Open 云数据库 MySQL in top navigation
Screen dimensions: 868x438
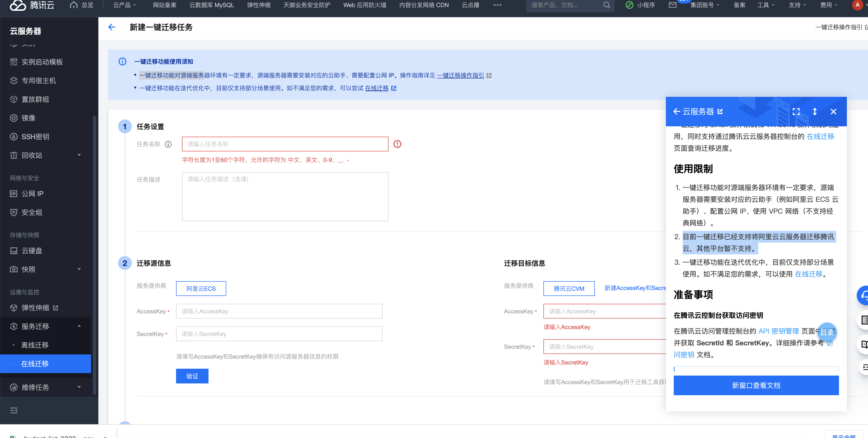click(212, 5)
